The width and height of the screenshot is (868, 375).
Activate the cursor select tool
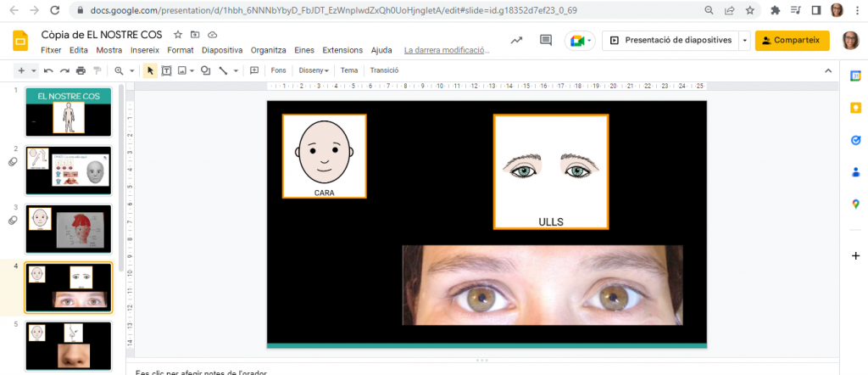click(x=150, y=70)
